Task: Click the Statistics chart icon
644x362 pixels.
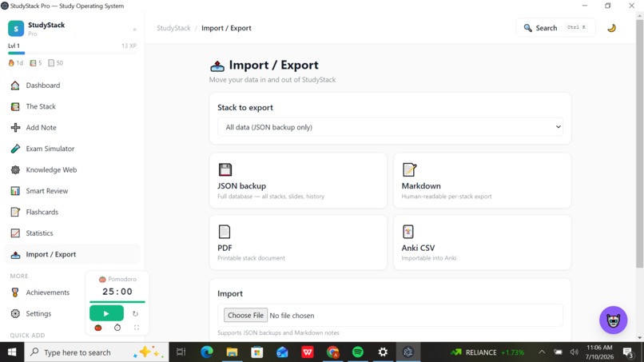Action: (15, 233)
